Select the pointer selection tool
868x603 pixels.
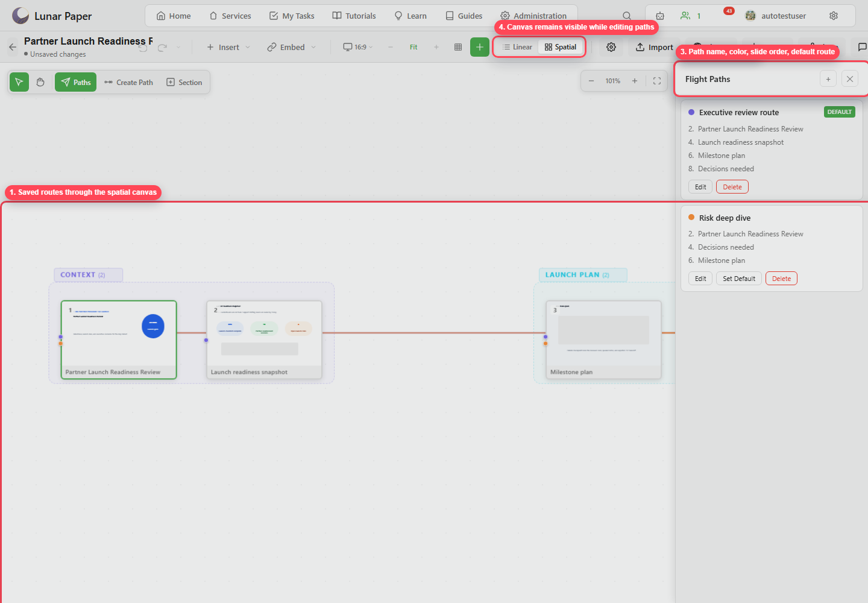(19, 82)
